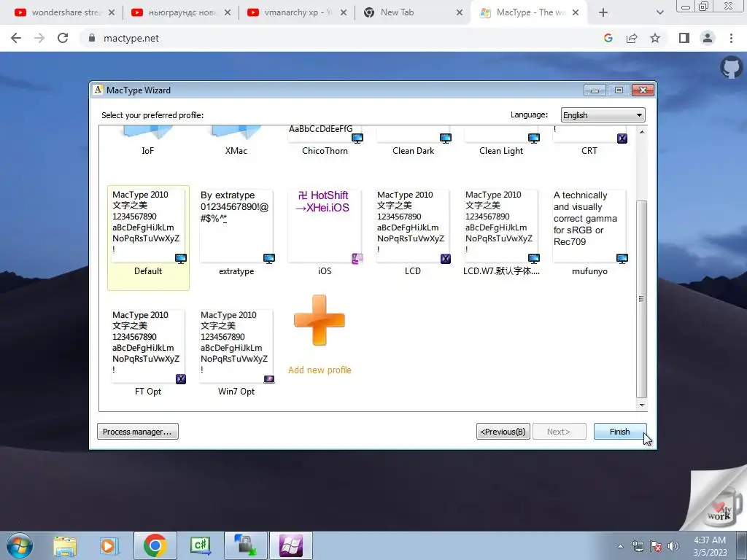Open the Windows Start orb

pyautogui.click(x=20, y=545)
